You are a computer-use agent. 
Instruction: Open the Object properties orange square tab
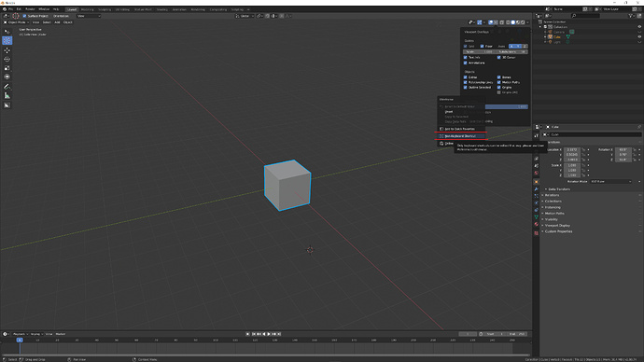point(537,182)
